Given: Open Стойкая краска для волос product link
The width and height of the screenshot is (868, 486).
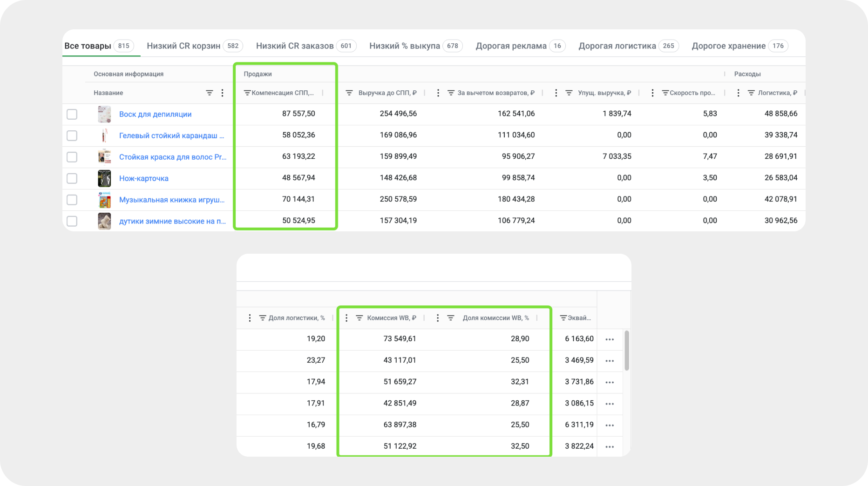Looking at the screenshot, I should [172, 157].
